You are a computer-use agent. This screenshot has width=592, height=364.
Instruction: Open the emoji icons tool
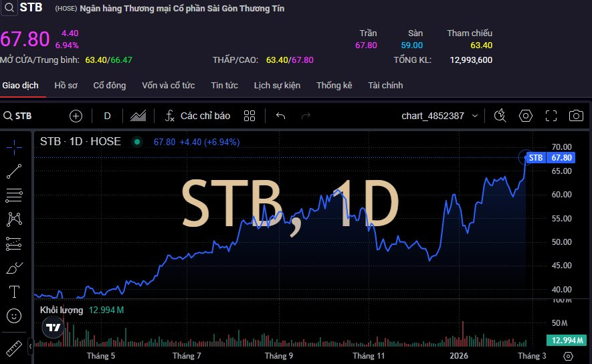click(x=14, y=315)
